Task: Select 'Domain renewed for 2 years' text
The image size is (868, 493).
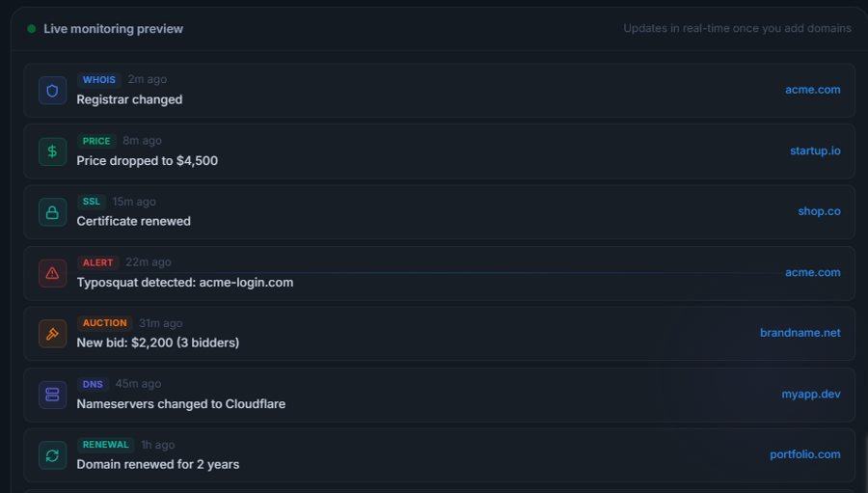Action: 158,464
